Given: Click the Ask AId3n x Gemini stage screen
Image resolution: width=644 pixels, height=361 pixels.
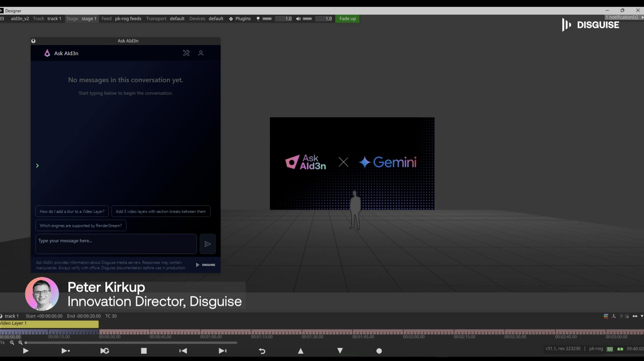Looking at the screenshot, I should coord(352,163).
